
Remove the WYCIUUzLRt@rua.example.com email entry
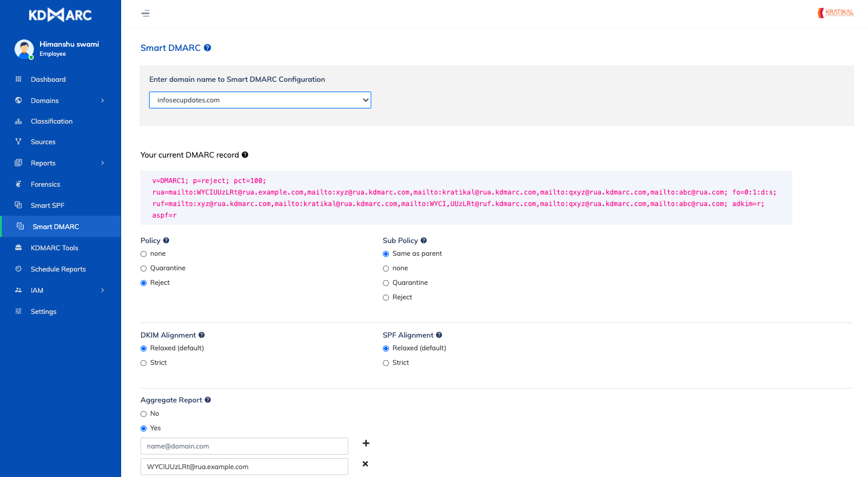[x=365, y=464]
